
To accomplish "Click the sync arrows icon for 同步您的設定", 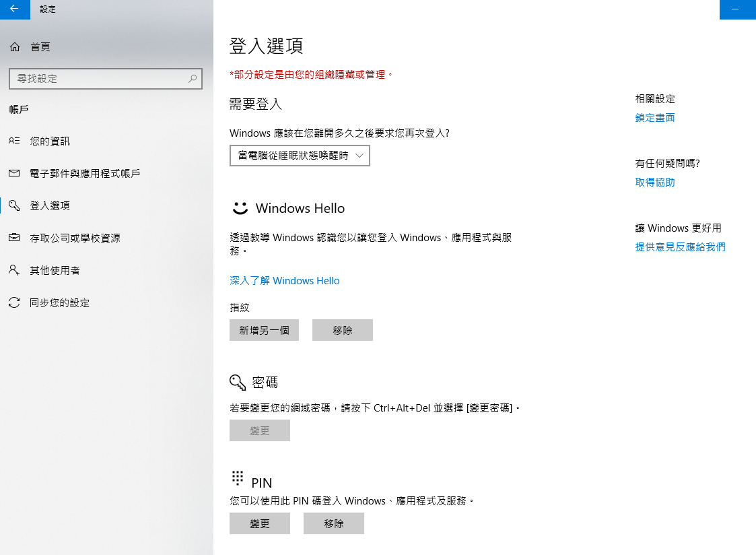I will tap(14, 302).
